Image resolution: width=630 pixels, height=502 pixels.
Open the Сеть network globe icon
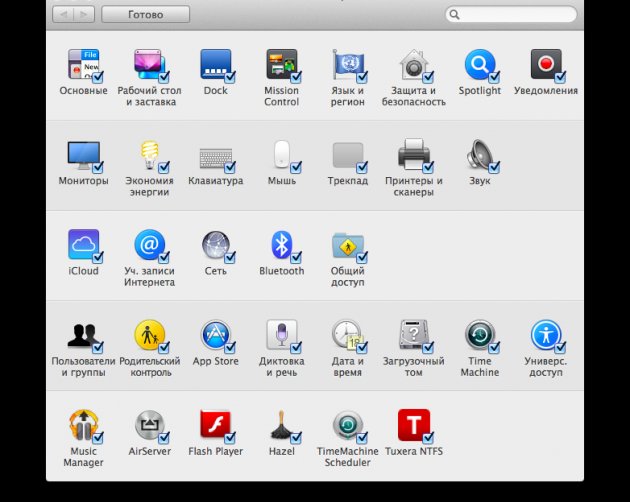click(216, 244)
